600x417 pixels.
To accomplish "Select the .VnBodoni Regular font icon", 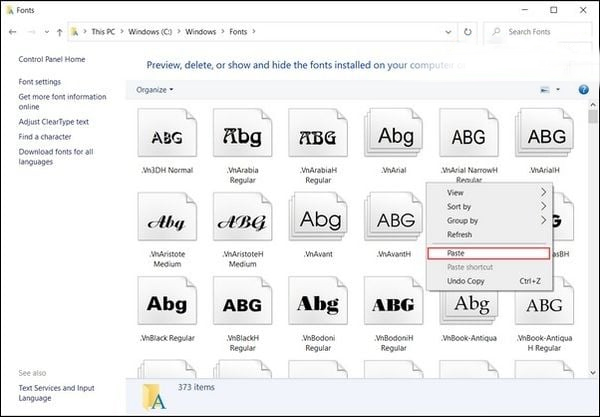I will (x=318, y=301).
